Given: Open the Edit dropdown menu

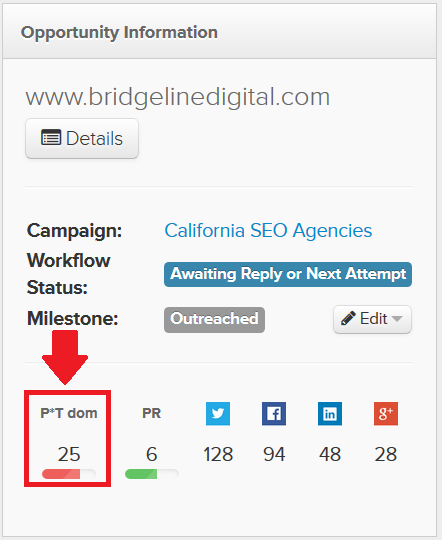Looking at the screenshot, I should [x=372, y=319].
